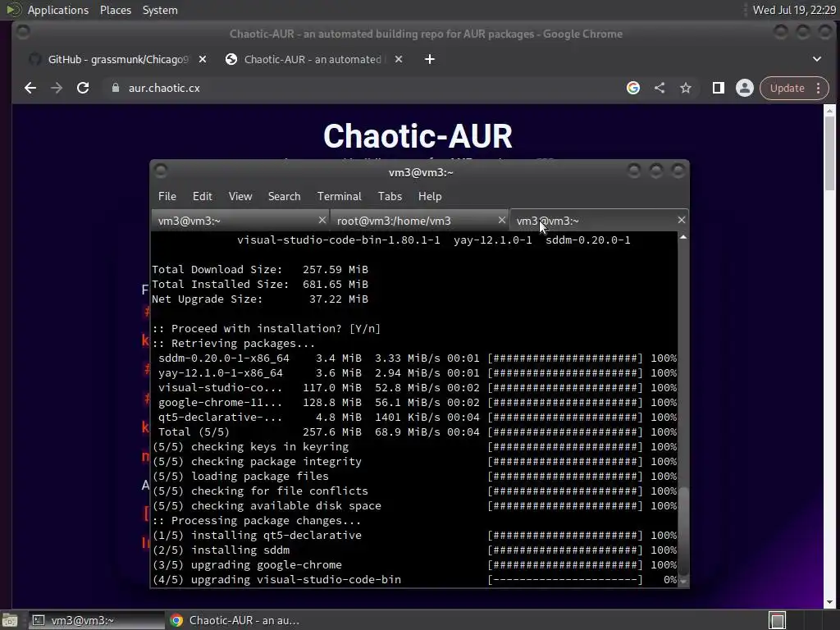840x630 pixels.
Task: Click the Chaotic-AUR page heading
Action: (418, 136)
